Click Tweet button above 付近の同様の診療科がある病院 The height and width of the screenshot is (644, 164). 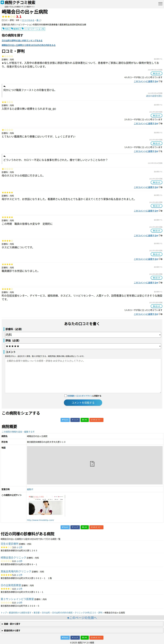point(65,527)
